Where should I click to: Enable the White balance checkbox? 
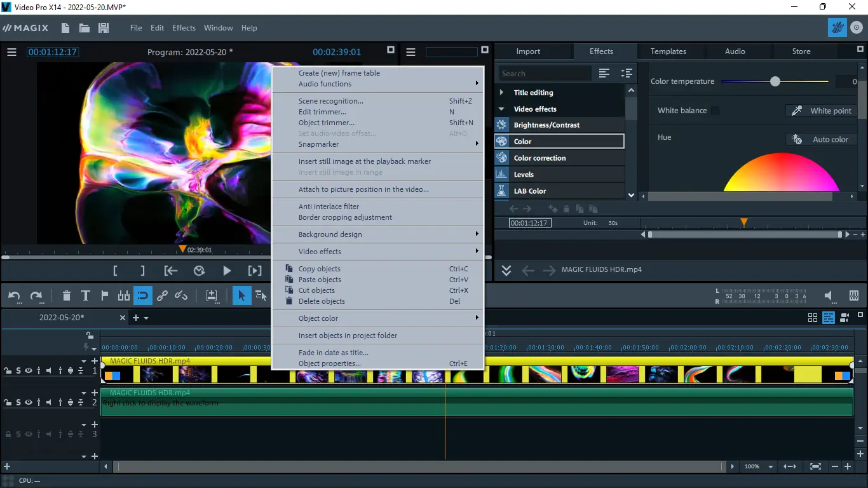[x=715, y=111]
